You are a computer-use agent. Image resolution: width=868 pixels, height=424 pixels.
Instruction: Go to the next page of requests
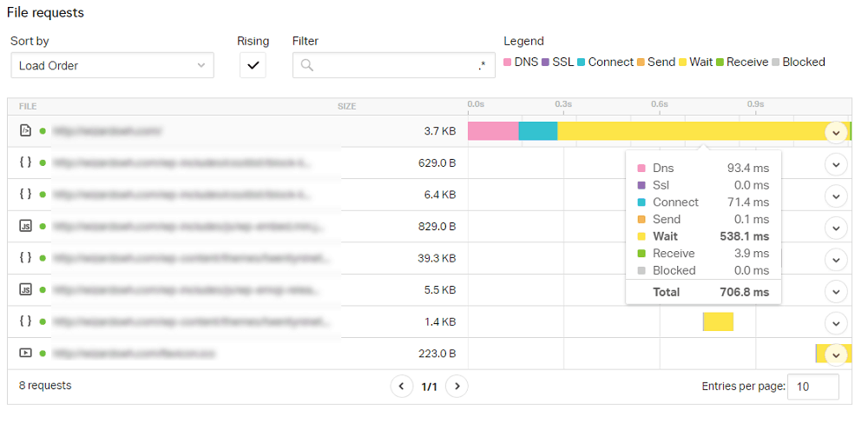click(x=457, y=387)
